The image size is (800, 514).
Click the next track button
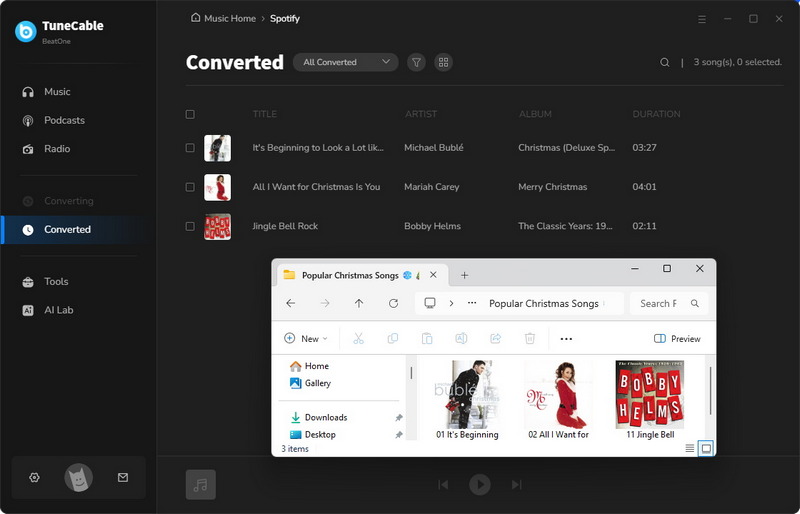tap(516, 484)
